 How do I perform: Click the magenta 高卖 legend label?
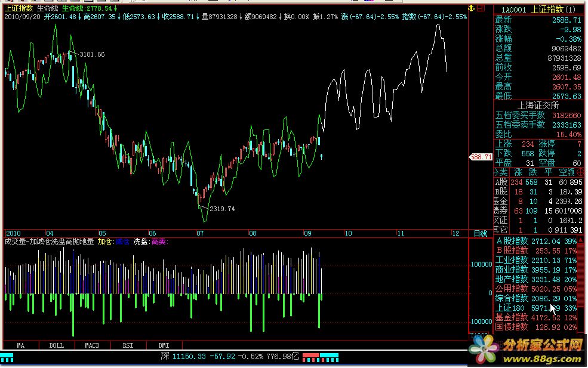click(160, 242)
